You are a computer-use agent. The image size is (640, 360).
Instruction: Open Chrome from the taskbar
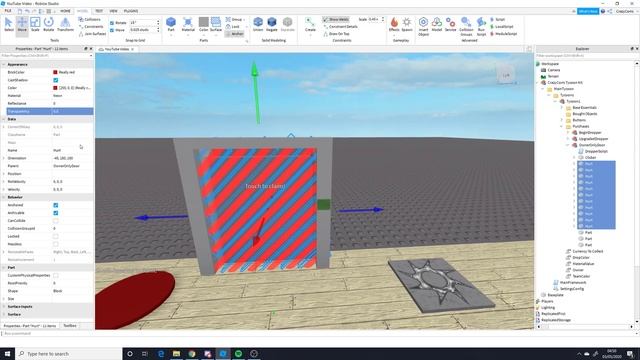192,353
